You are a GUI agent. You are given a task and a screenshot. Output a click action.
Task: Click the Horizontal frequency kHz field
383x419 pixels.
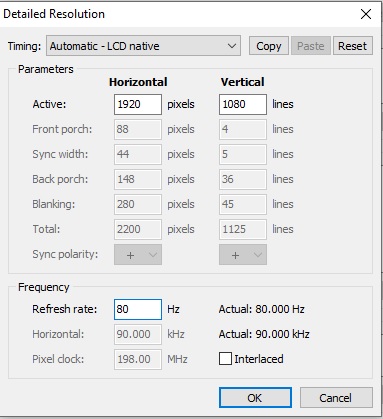point(138,334)
